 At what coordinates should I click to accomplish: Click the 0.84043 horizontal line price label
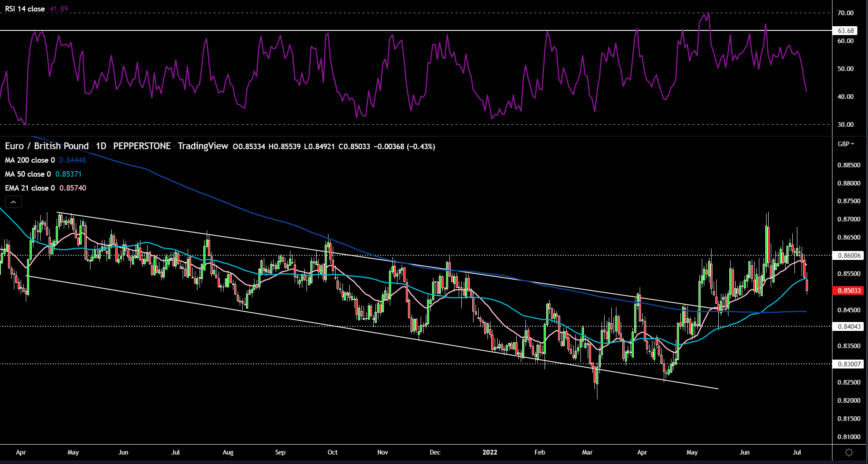[x=847, y=326]
